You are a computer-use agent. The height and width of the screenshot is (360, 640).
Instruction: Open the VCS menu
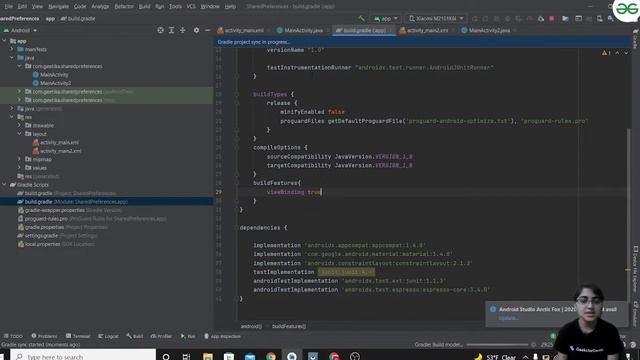tap(191, 6)
